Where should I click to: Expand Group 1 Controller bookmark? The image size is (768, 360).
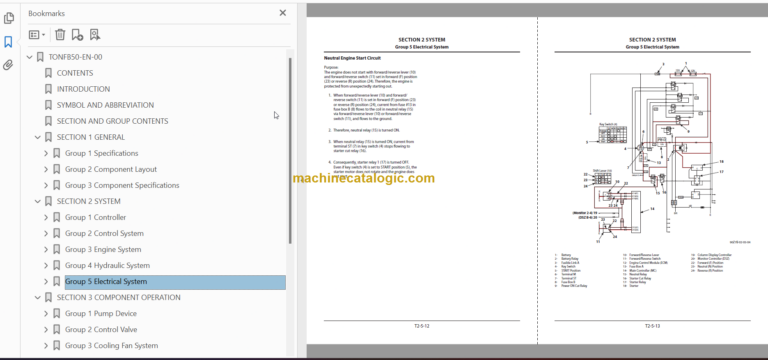[46, 217]
